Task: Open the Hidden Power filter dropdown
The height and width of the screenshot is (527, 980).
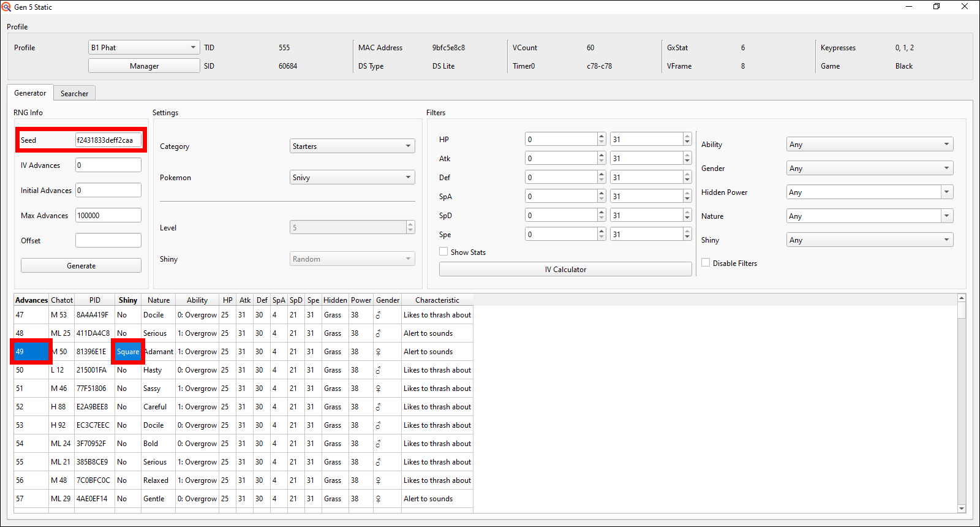Action: pos(869,192)
